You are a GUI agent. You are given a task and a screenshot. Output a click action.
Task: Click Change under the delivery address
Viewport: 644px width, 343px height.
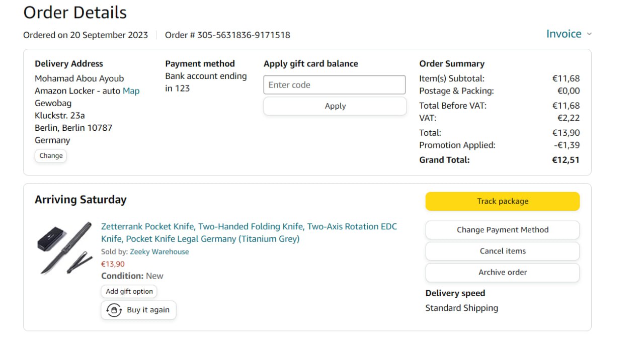(x=51, y=156)
